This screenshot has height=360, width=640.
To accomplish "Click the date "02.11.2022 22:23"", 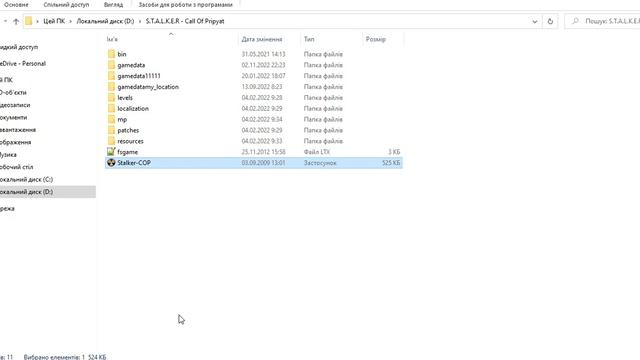I will coord(263,65).
